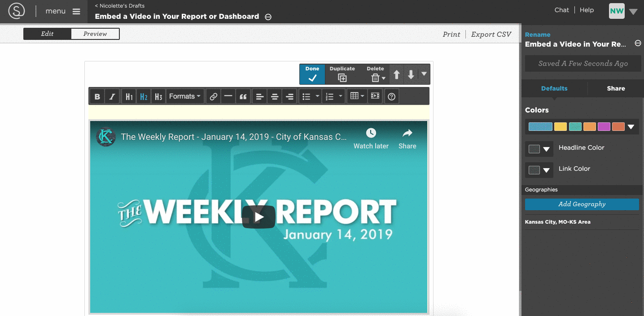Image resolution: width=644 pixels, height=316 pixels.
Task: Open the table insert dropdown
Action: pyautogui.click(x=357, y=96)
